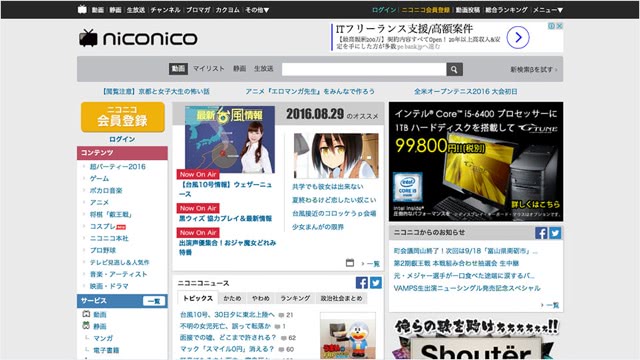Screen dimensions: 640x360
Task: Open Intel Core i5 G-Tune advertisement
Action: point(476,162)
